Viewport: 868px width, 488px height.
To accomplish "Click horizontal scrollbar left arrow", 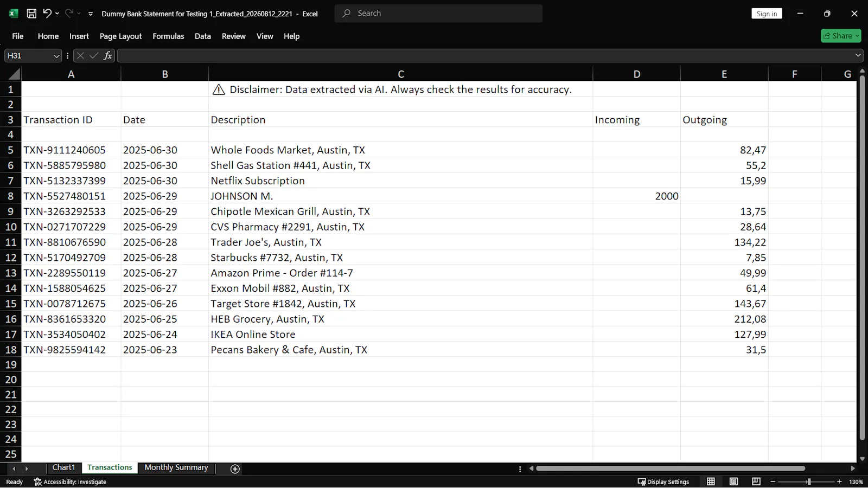I will (x=531, y=468).
